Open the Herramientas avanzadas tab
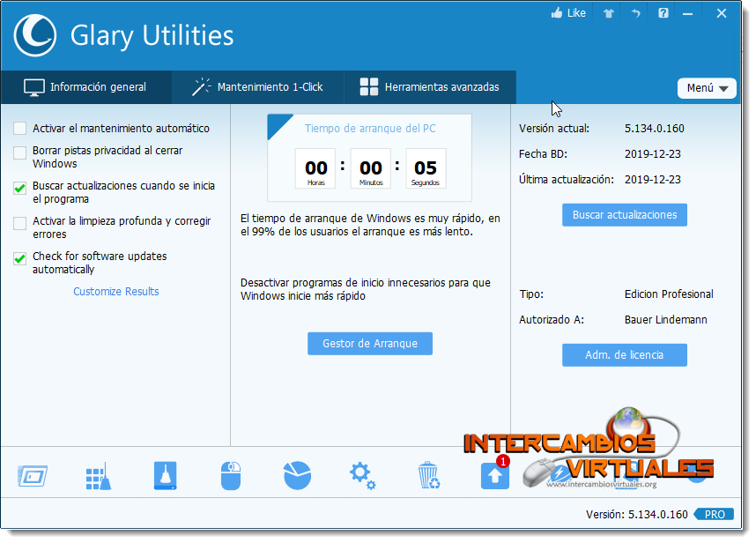 tap(430, 87)
